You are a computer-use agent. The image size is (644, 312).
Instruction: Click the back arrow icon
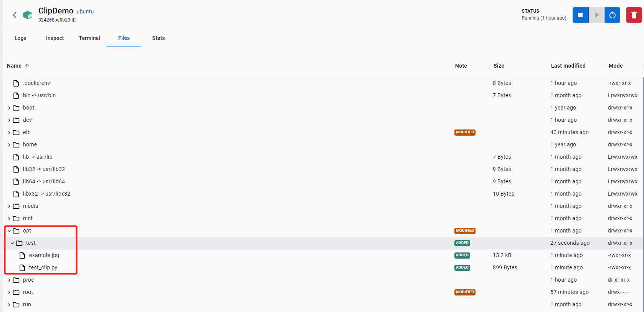[x=15, y=15]
